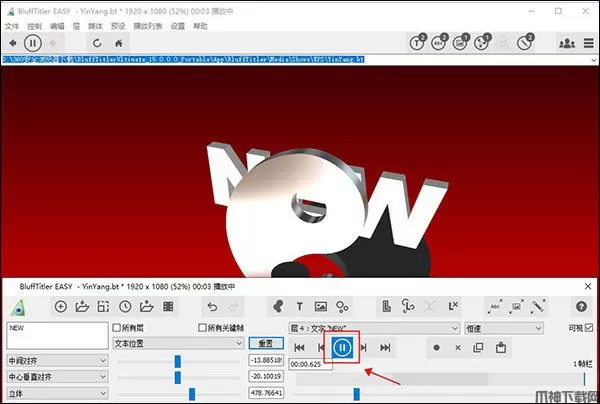The width and height of the screenshot is (600, 404).
Task: Open the 文件 menu
Action: pos(12,25)
